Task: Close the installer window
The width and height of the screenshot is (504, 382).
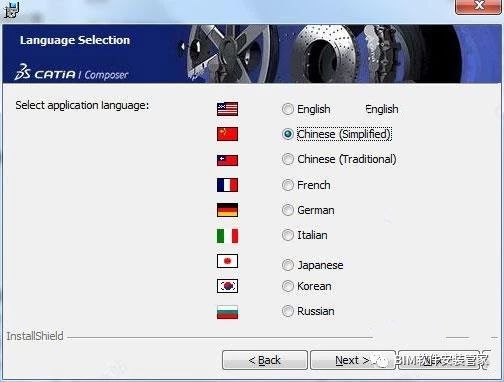Action: (478, 6)
